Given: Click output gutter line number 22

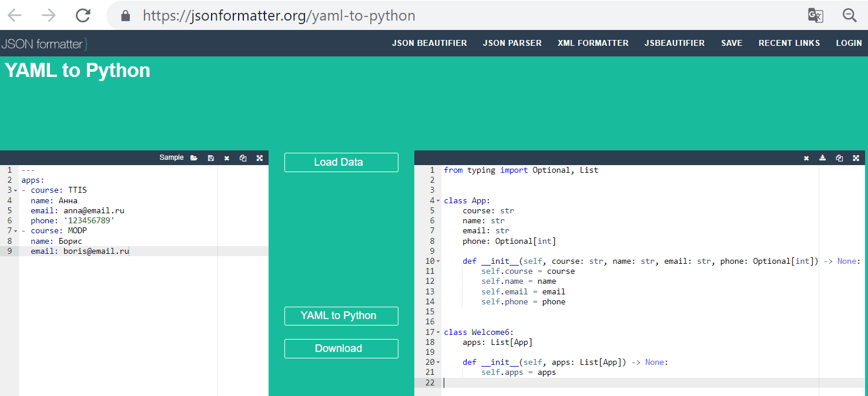Looking at the screenshot, I should point(430,383).
